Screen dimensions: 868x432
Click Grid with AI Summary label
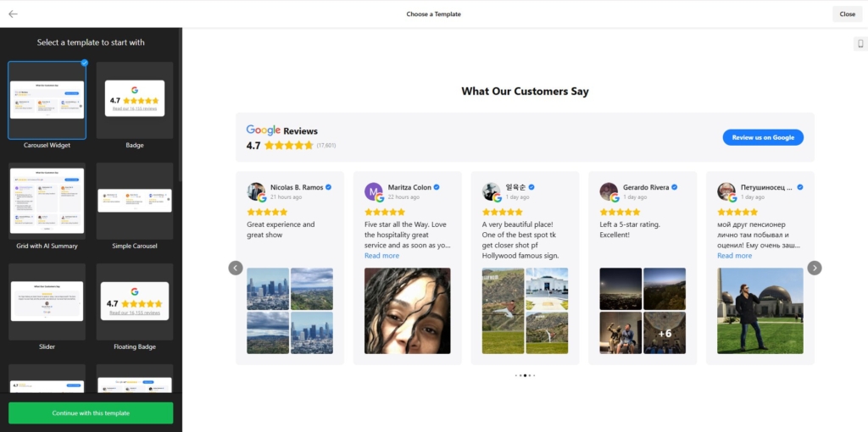(47, 246)
